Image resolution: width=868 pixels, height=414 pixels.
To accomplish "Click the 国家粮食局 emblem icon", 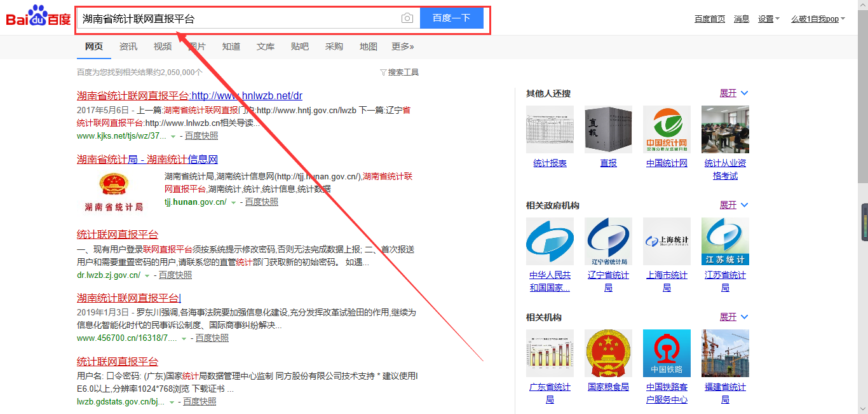I will 608,354.
